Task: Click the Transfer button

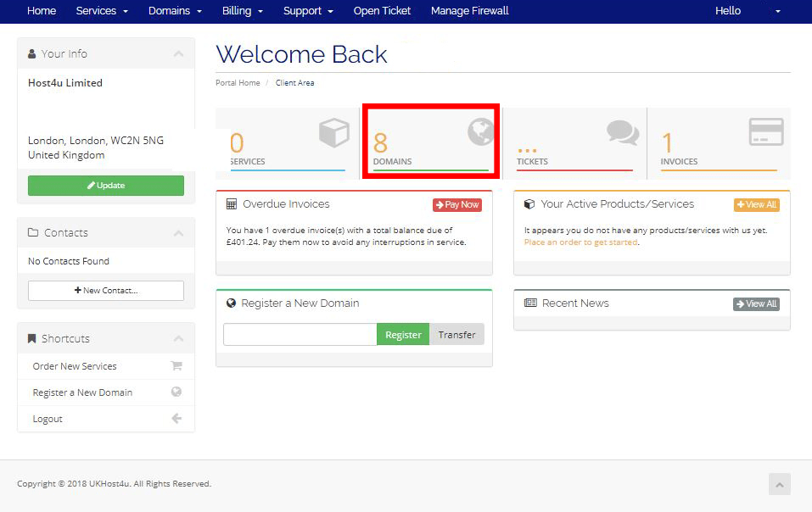Action: [456, 335]
